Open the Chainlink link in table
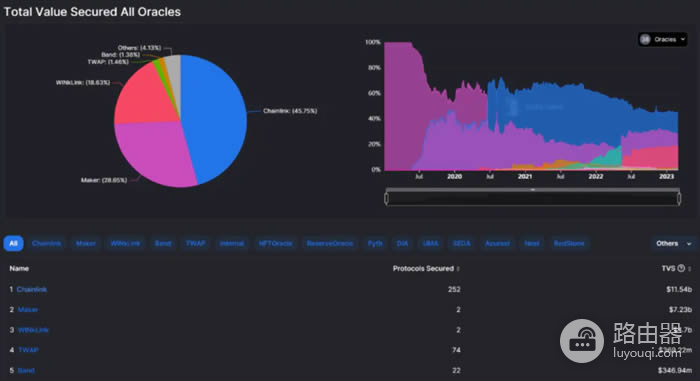This screenshot has height=381, width=700. point(32,289)
